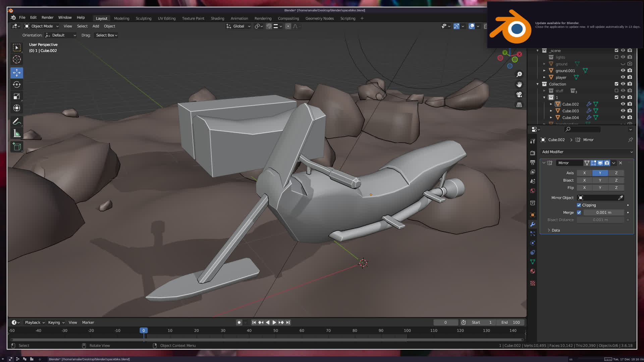Viewport: 644px width, 362px height.
Task: Click the Merge distance 0.001 m field
Action: [x=603, y=213]
